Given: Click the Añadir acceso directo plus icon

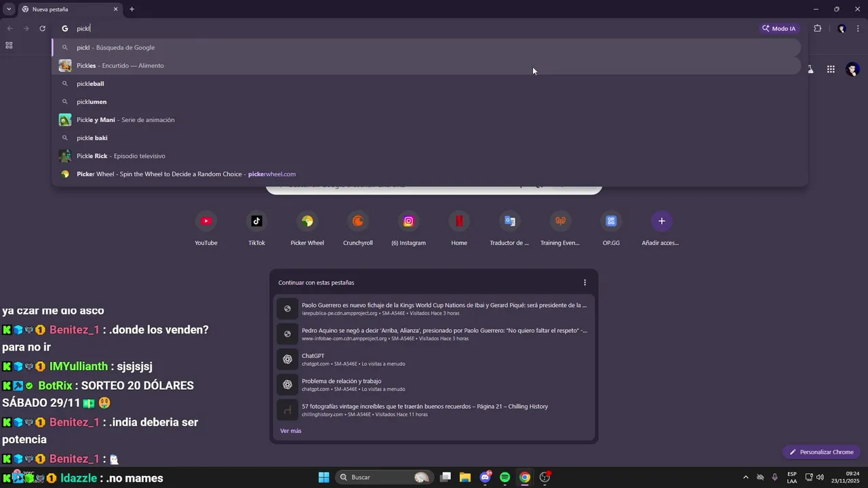Looking at the screenshot, I should tap(662, 221).
